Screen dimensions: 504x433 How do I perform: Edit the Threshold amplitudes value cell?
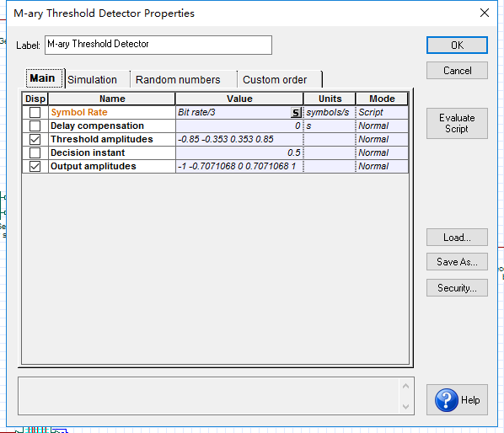[239, 139]
